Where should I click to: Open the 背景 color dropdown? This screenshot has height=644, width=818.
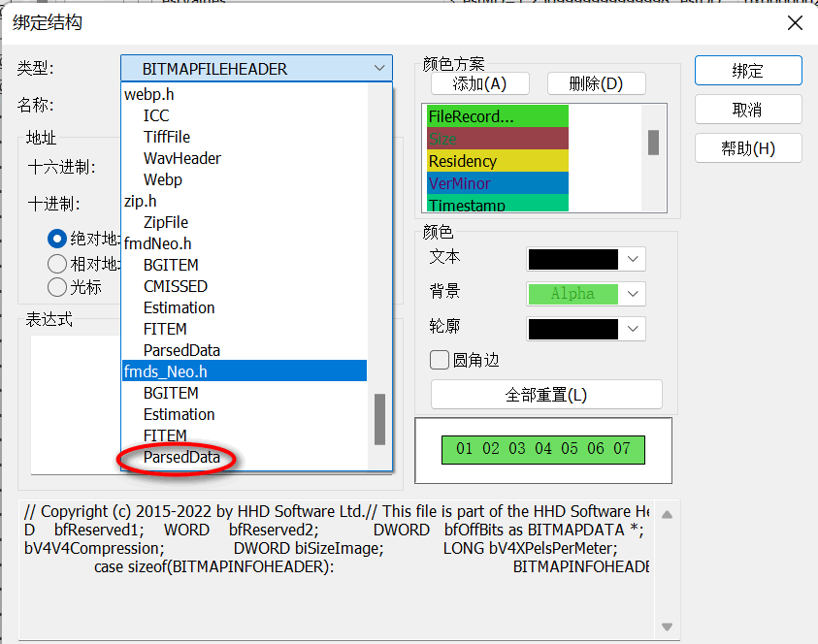(632, 294)
